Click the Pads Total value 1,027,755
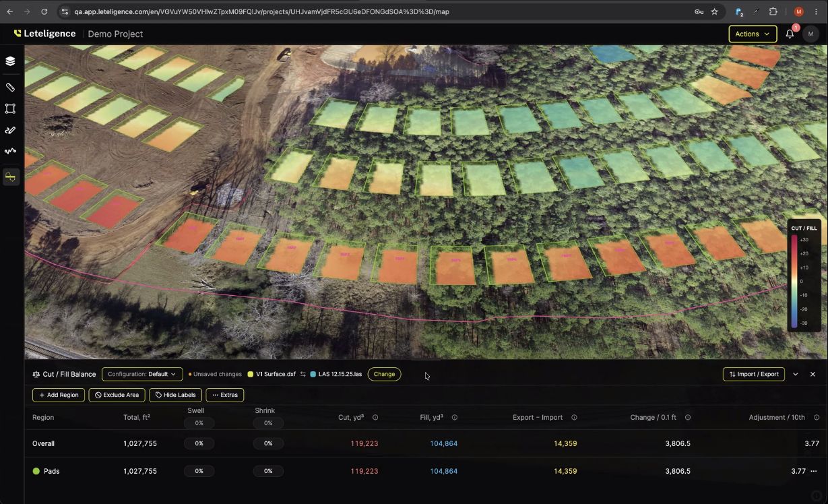 (140, 471)
